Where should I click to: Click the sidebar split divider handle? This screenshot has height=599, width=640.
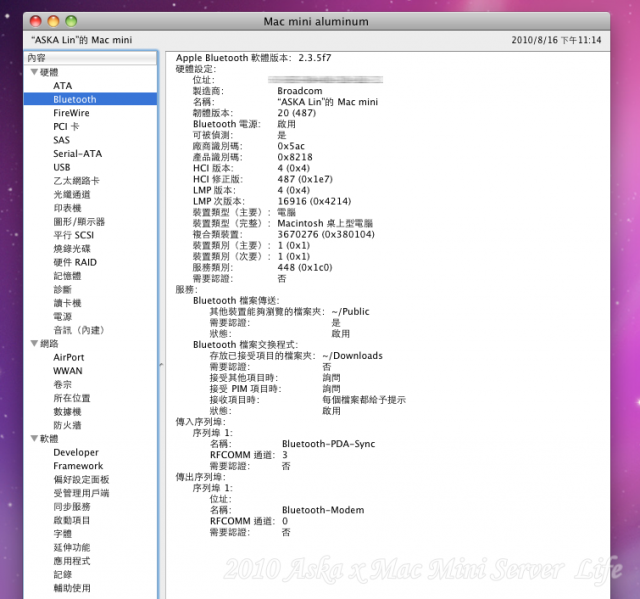click(161, 364)
